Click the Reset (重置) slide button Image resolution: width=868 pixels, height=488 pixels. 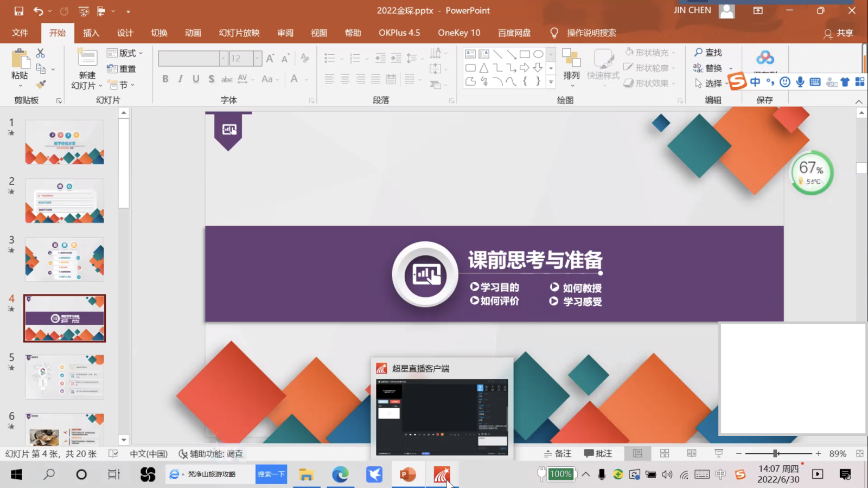[122, 69]
